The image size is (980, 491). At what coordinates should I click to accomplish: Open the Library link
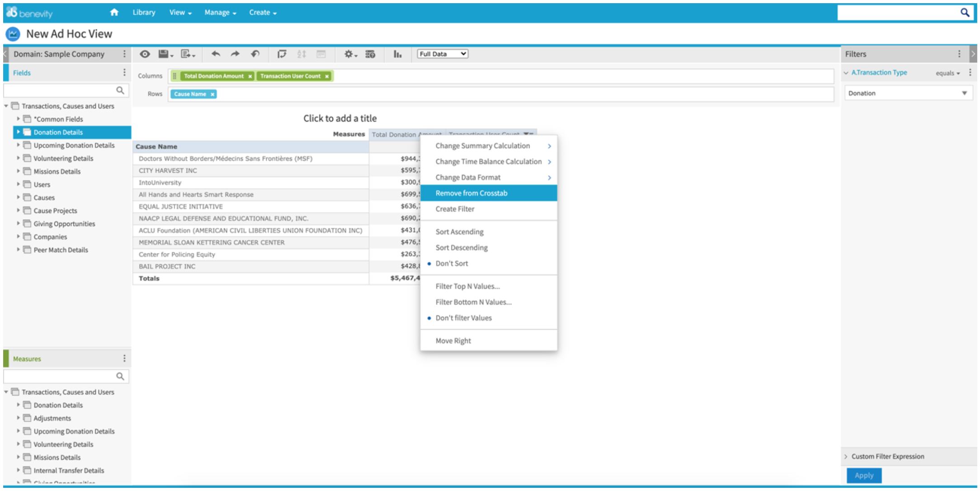click(144, 12)
